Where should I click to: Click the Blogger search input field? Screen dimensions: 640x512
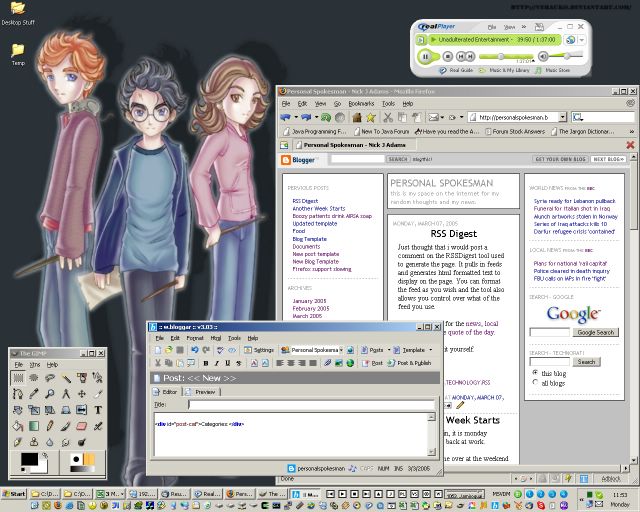pyautogui.click(x=358, y=159)
